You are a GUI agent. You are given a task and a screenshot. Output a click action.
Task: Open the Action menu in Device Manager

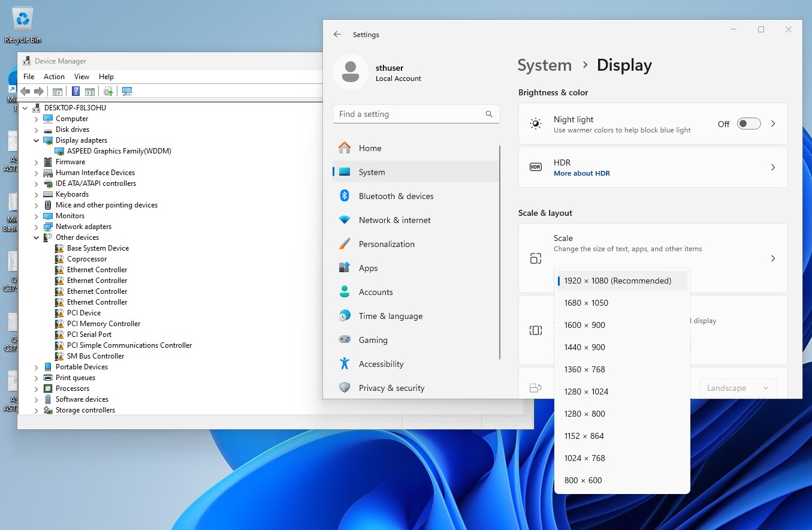pos(54,77)
